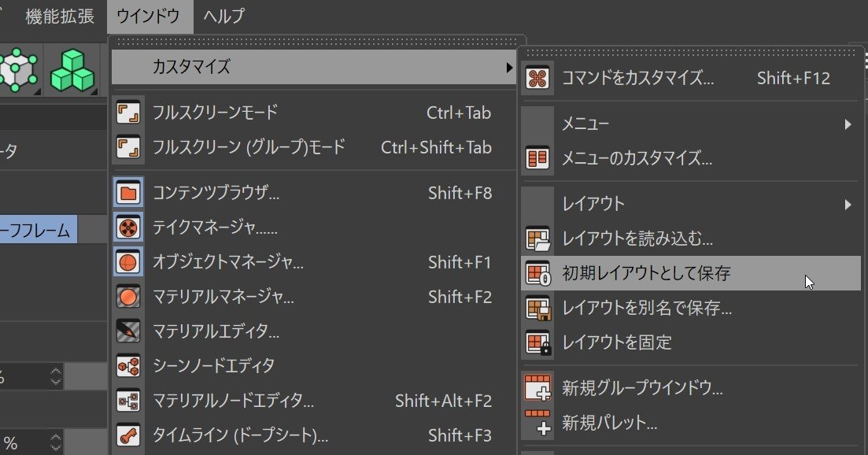This screenshot has height=455, width=868.
Task: Click the シーンノードエディタ icon
Action: (128, 366)
